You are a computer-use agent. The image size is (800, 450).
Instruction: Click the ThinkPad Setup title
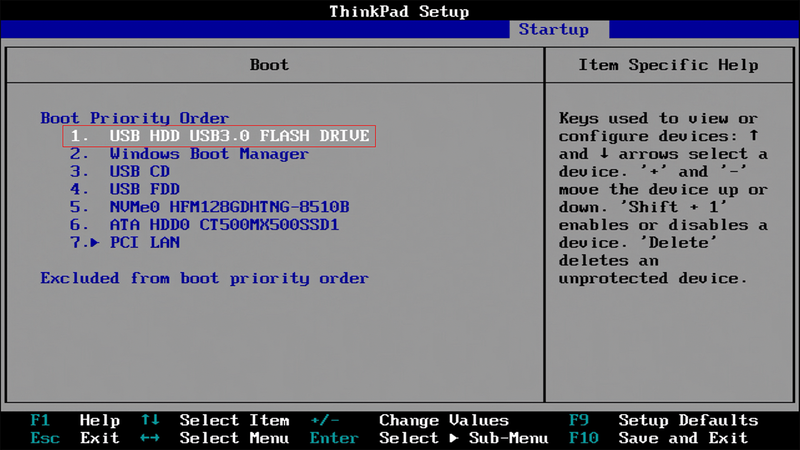(x=399, y=11)
